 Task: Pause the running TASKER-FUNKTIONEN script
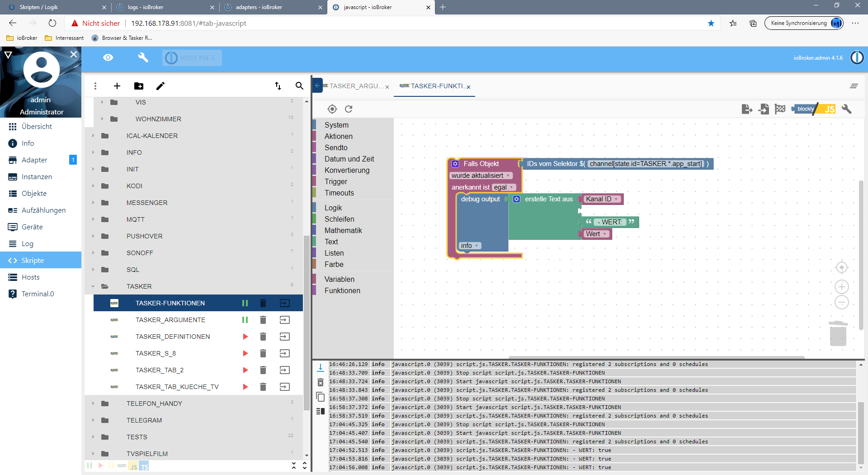(245, 303)
